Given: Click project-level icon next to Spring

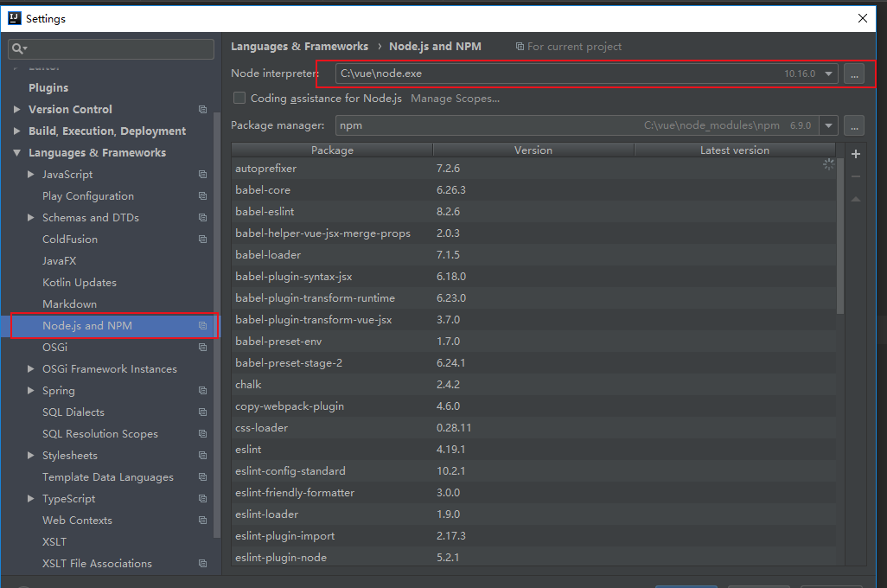Looking at the screenshot, I should [x=202, y=391].
